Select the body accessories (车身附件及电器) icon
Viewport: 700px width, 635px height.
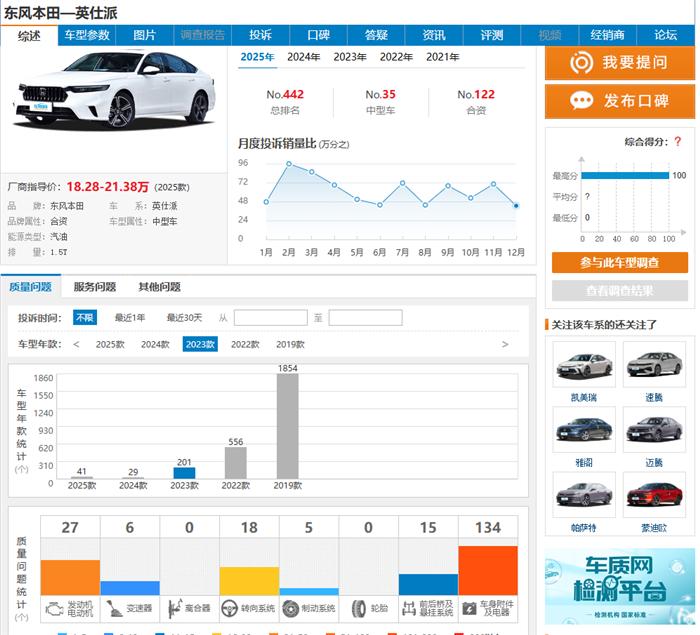472,607
